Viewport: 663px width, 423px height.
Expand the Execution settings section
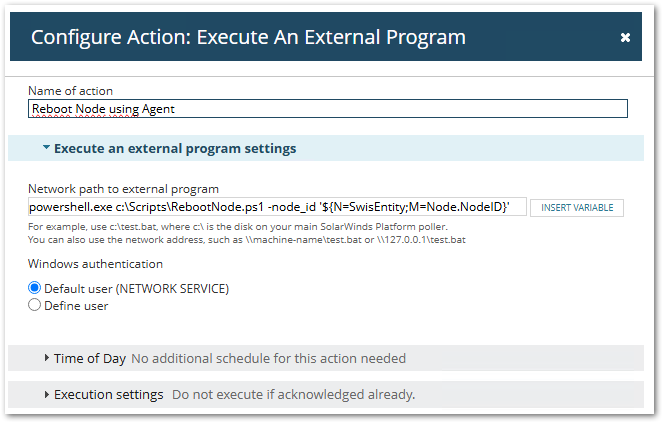click(x=108, y=395)
